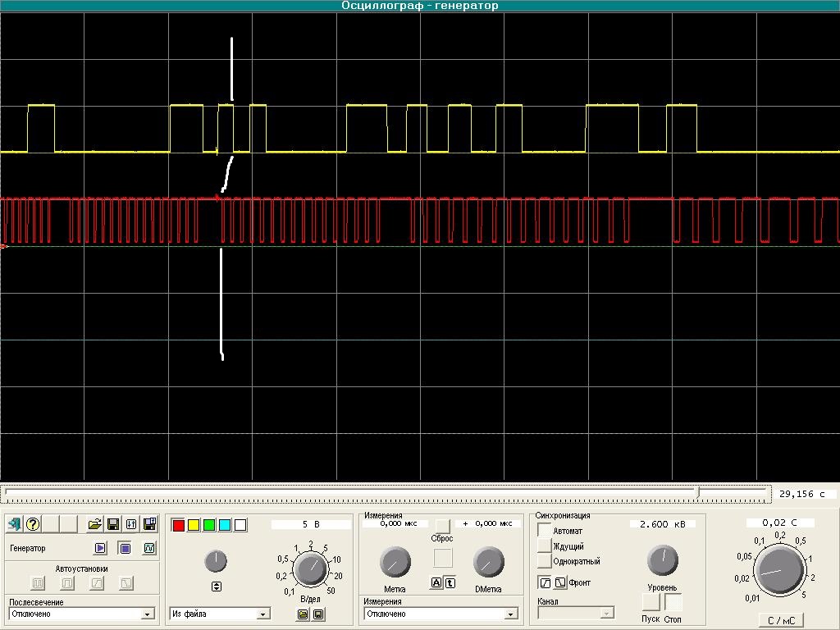Click the Автоустановки single-pulse icon
The height and width of the screenshot is (630, 840).
[67, 582]
